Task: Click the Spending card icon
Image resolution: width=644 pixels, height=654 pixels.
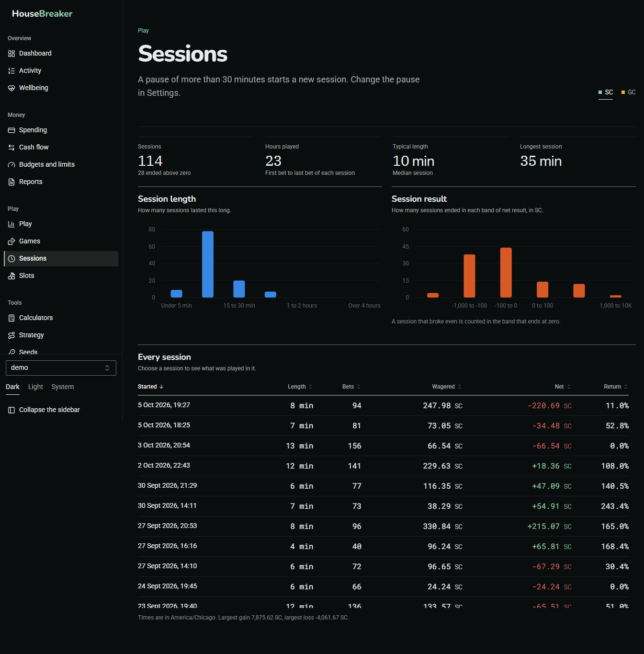Action: 11,130
